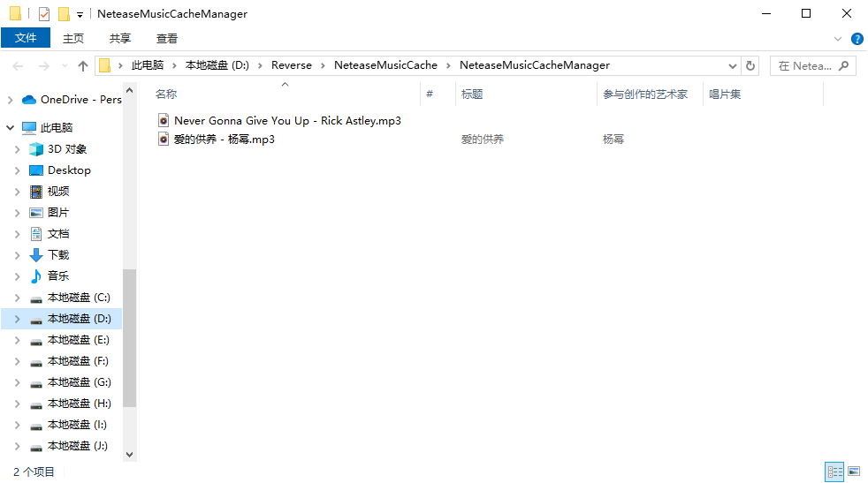Viewport: 868px width, 483px height.
Task: Expand the Desktop tree node
Action: (17, 170)
